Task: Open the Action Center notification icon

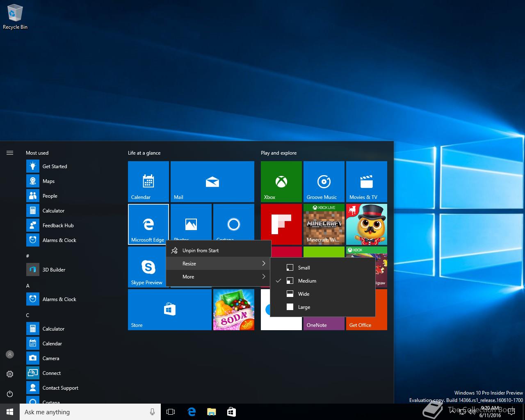Action: click(511, 412)
